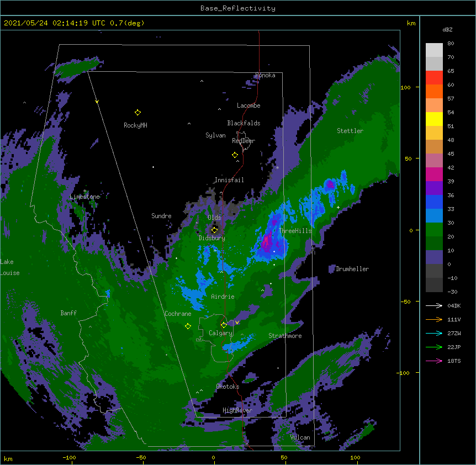This screenshot has height=465, width=476.
Task: Click the Vulcan town label
Action: tap(300, 437)
